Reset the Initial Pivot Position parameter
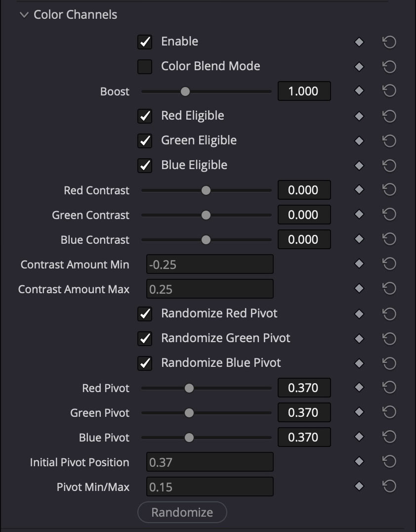Viewport: 416px width, 532px height. [389, 462]
